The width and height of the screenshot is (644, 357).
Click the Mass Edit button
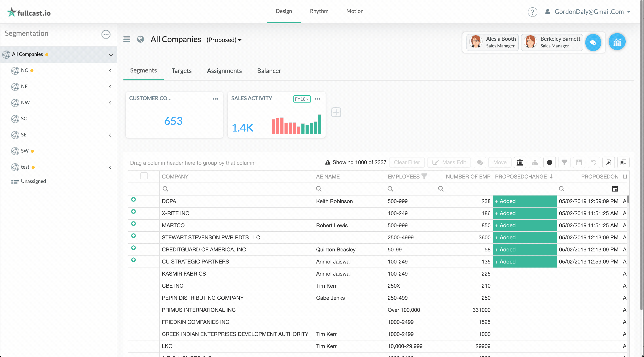pos(449,162)
